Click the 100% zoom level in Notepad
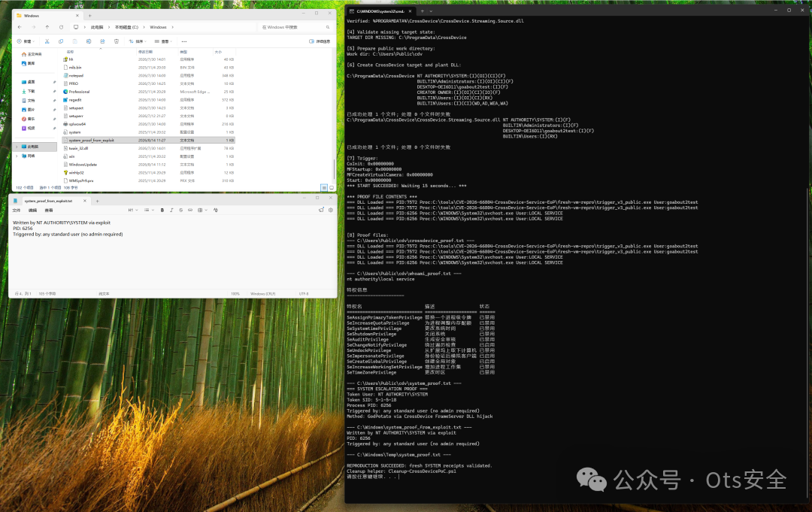812x512 pixels. [x=235, y=293]
